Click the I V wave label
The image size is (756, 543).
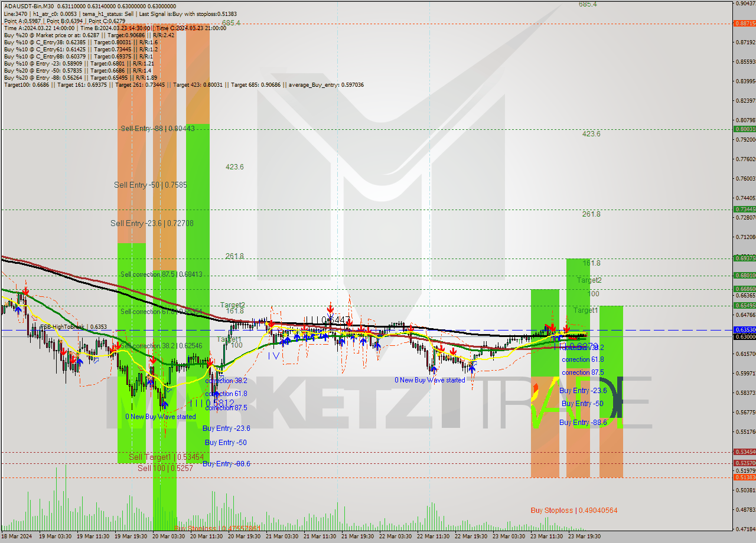tap(273, 356)
